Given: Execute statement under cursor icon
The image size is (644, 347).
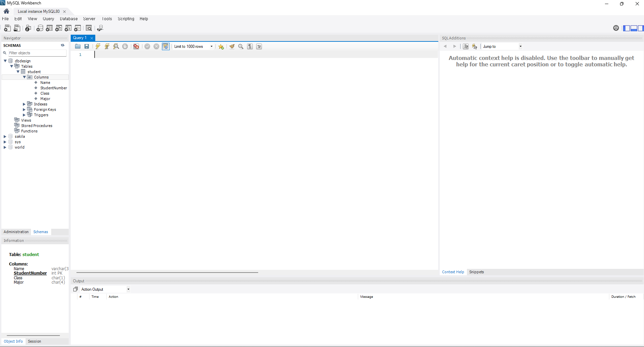Looking at the screenshot, I should 107,46.
